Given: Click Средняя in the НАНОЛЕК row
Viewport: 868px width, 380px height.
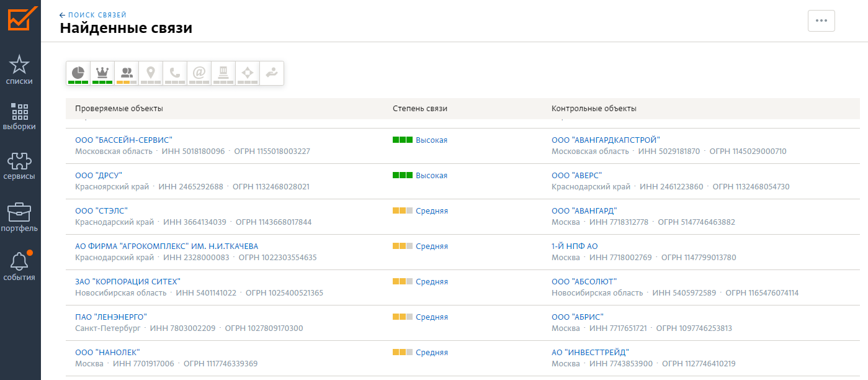Looking at the screenshot, I should click(x=432, y=353).
